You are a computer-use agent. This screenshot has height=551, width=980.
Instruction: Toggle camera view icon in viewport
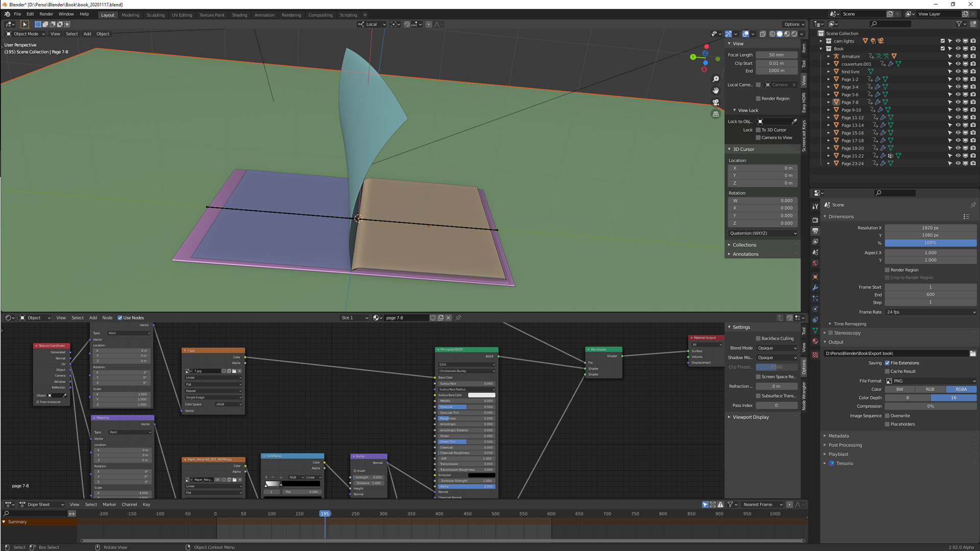(716, 102)
